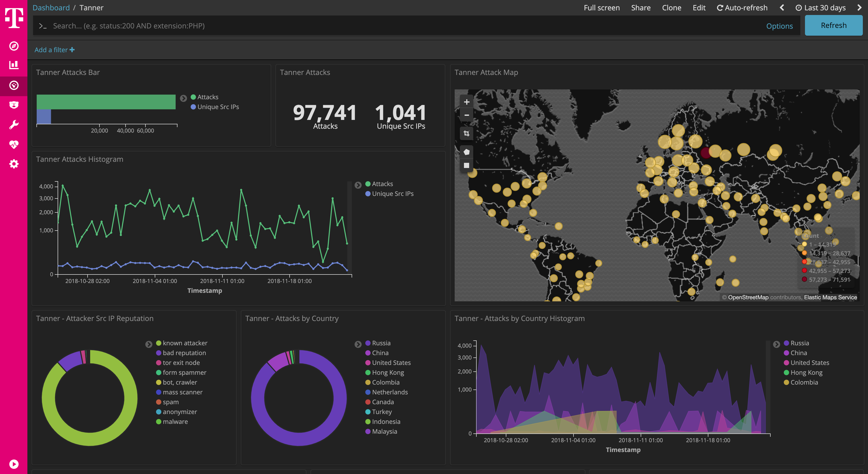Open Dev Tools with the wrench sidebar icon
The image size is (868, 474).
pyautogui.click(x=13, y=124)
